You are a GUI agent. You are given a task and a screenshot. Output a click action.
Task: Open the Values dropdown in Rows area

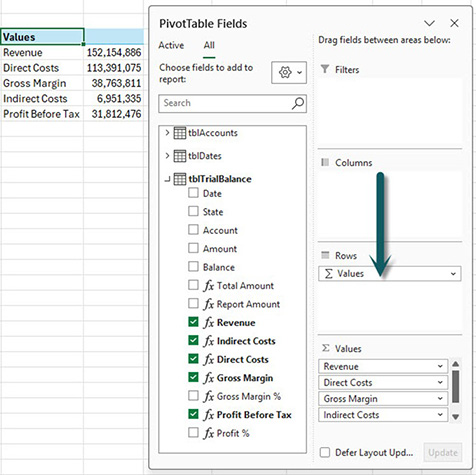pos(453,274)
